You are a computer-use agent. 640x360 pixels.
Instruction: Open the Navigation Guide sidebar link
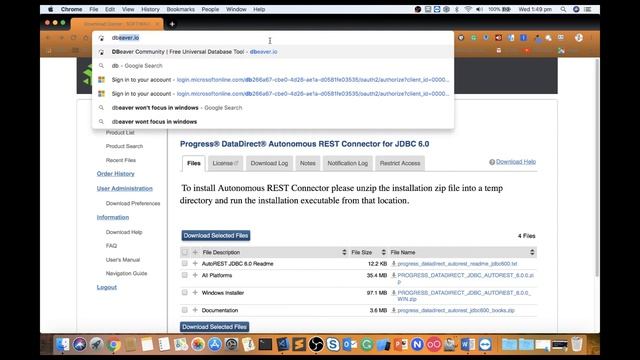(126, 273)
